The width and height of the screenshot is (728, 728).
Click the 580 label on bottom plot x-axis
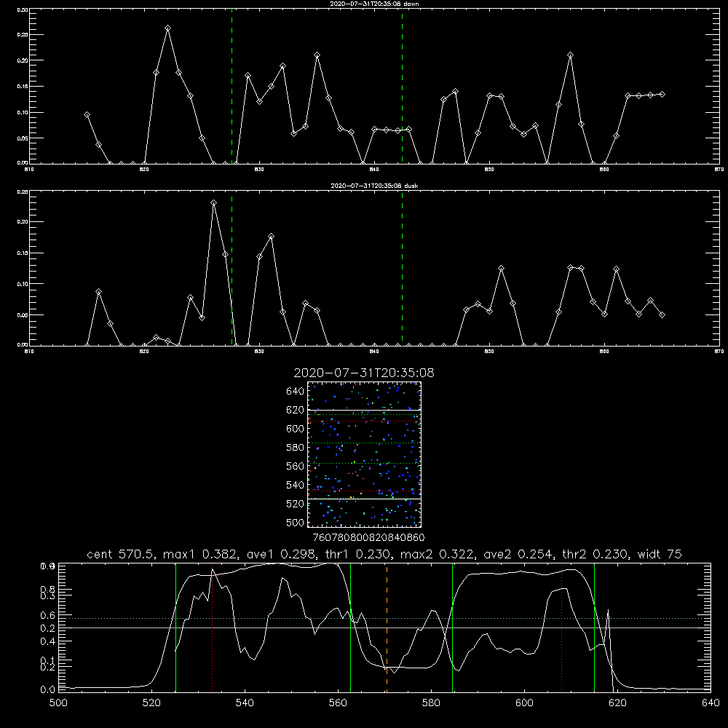click(x=431, y=703)
